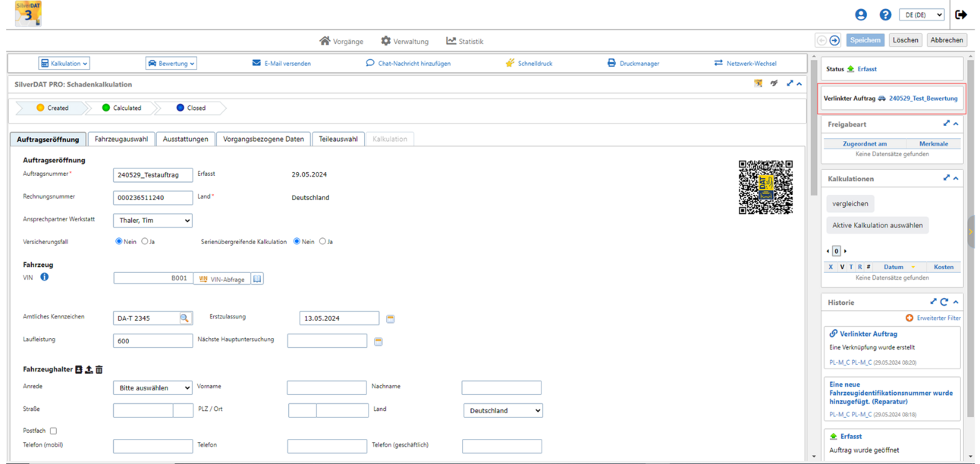Expand the Anrede selection dropdown
This screenshot has height=464, width=980.
tap(152, 387)
